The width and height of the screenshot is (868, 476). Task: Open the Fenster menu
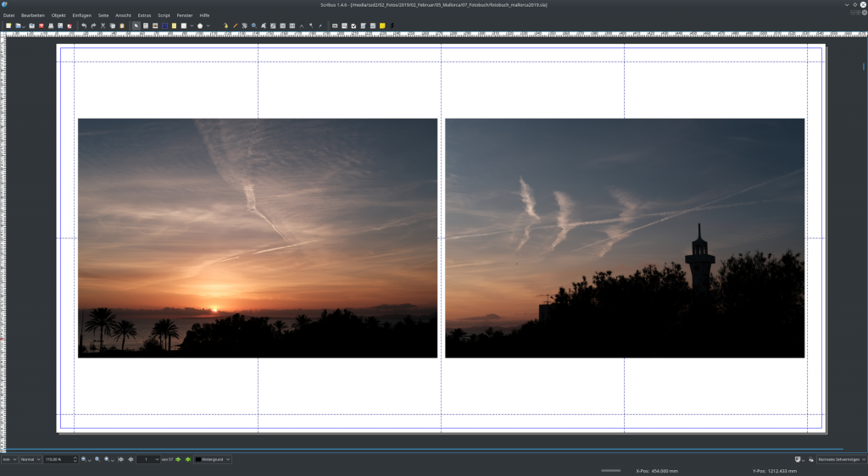[x=185, y=15]
